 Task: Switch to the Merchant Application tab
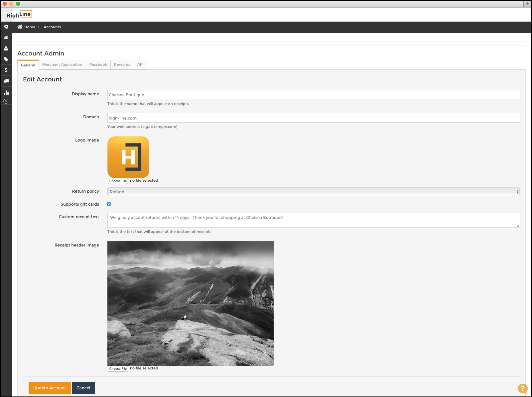(x=62, y=65)
